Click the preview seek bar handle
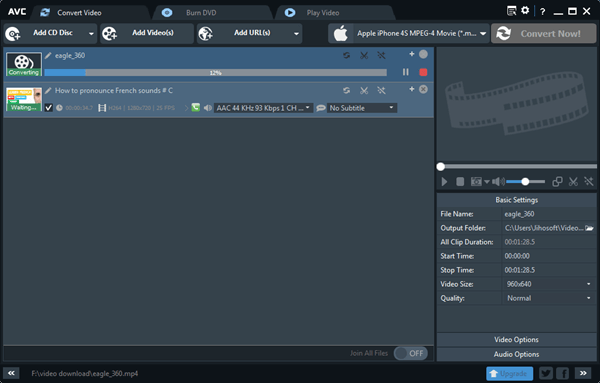Viewport: 600px width, 383px height. [x=440, y=166]
